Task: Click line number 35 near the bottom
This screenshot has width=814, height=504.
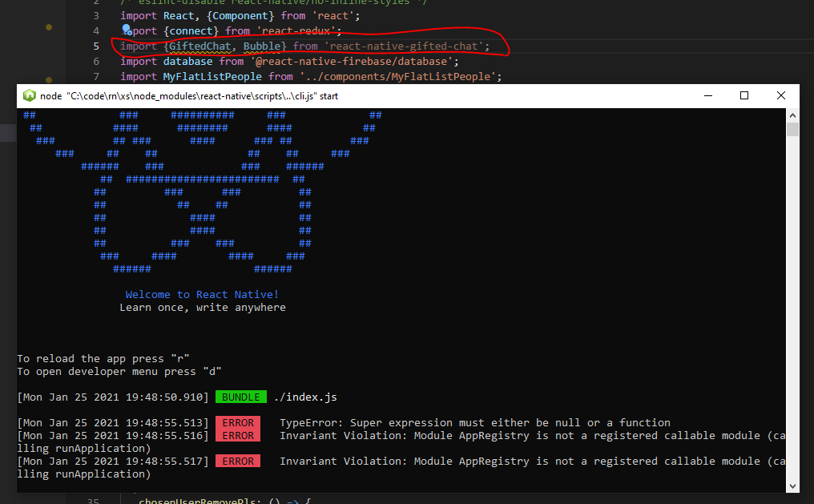Action: click(93, 500)
